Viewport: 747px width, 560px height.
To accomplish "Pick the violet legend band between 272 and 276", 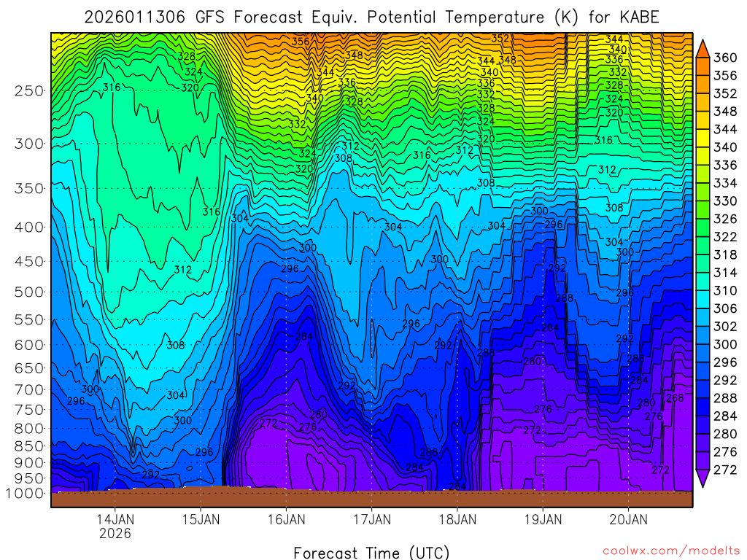I will [x=703, y=461].
